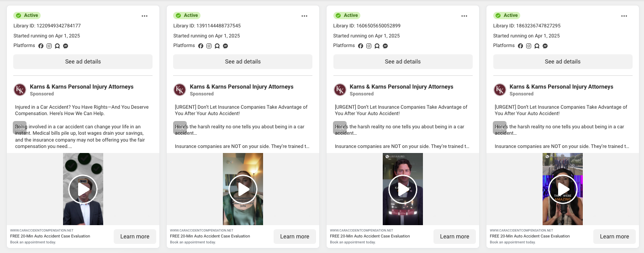Screen dimensions: 644x253
Task: Click Learn more on ad 1391144488737545
Action: point(295,237)
